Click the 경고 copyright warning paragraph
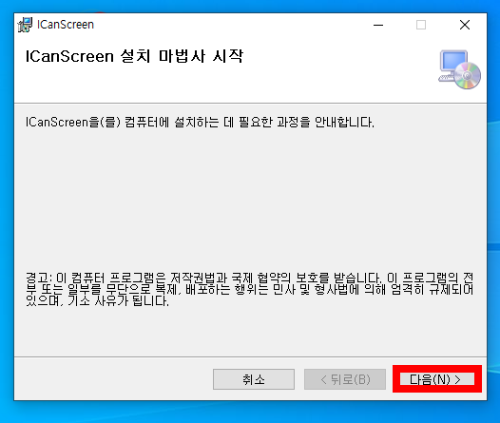 click(249, 289)
